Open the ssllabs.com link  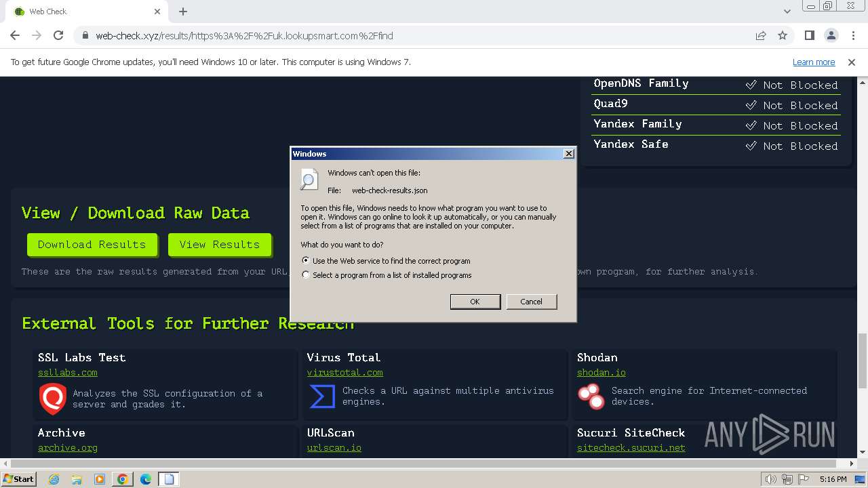tap(68, 373)
